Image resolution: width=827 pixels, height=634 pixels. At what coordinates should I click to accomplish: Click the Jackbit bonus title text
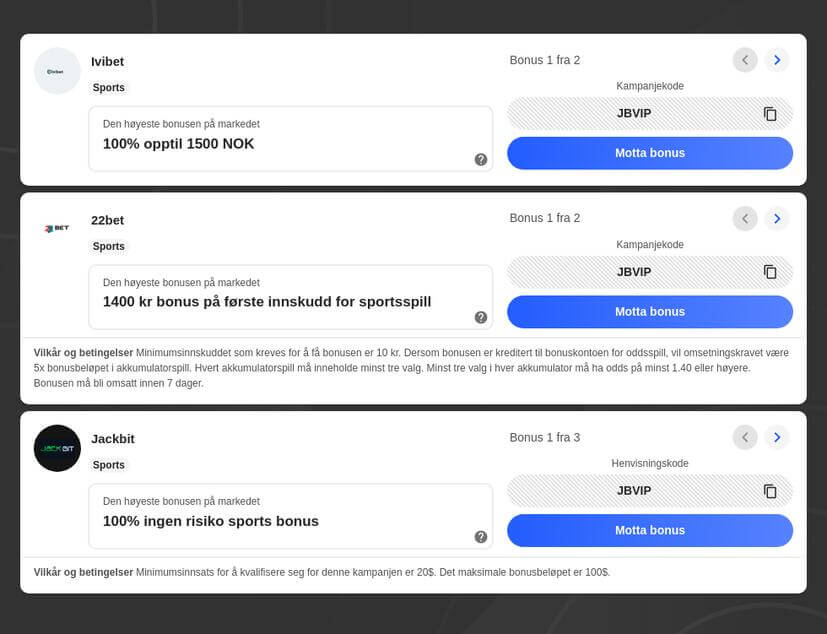(211, 521)
